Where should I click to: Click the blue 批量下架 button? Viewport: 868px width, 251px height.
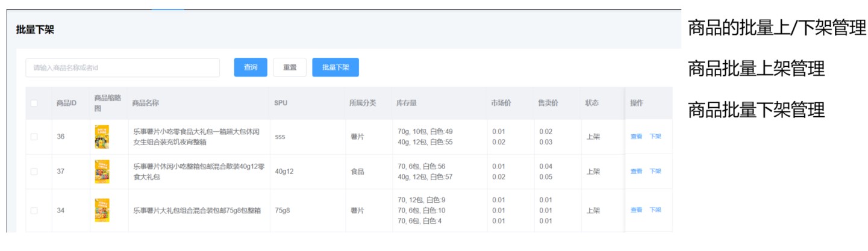[336, 67]
